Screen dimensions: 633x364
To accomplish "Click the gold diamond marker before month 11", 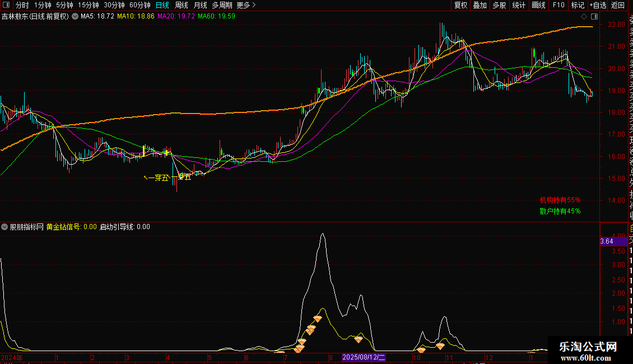I will coord(440,346).
